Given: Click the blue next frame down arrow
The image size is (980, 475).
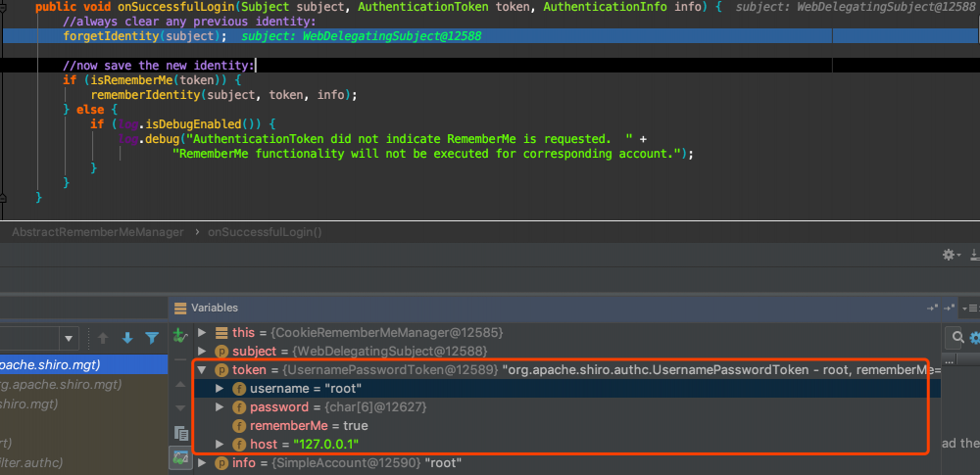Looking at the screenshot, I should click(x=127, y=338).
